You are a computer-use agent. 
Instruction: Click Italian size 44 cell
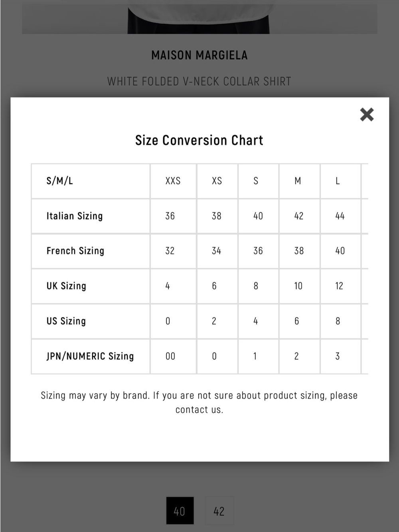pos(340,216)
